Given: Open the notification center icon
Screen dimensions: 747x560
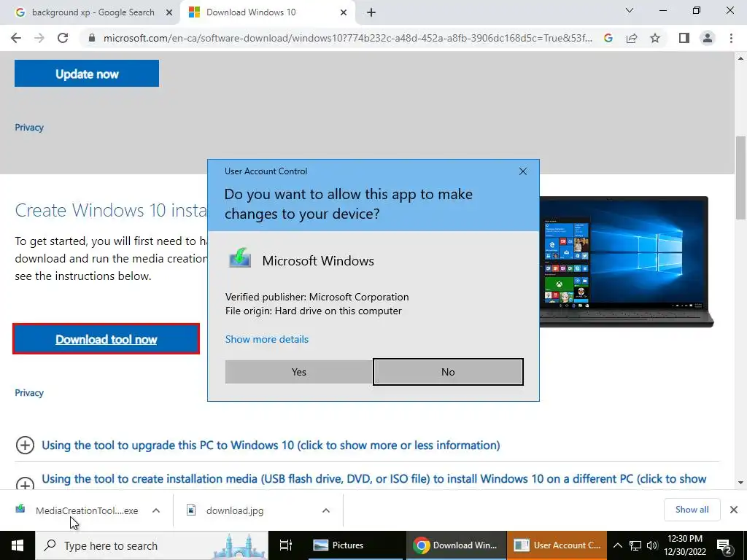Looking at the screenshot, I should tap(724, 545).
